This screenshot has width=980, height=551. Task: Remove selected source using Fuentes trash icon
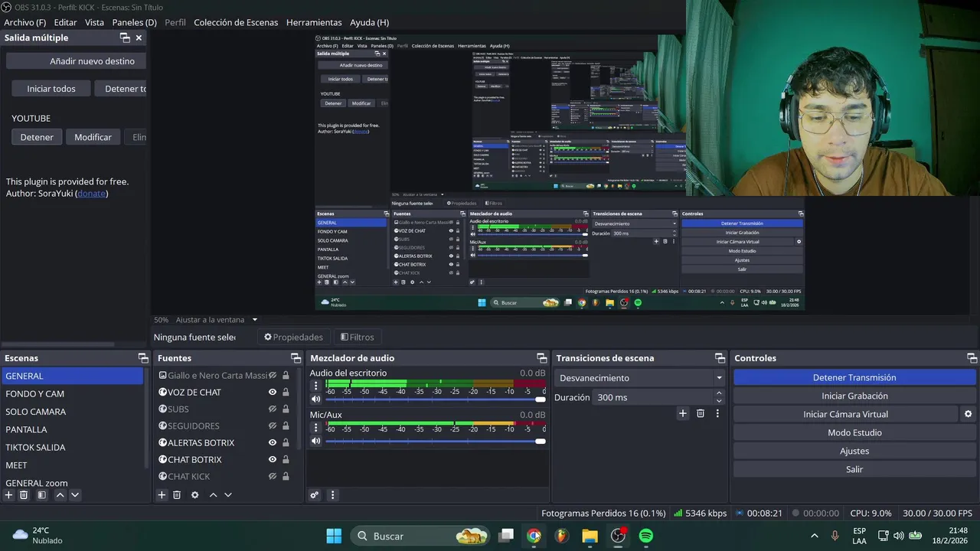177,495
